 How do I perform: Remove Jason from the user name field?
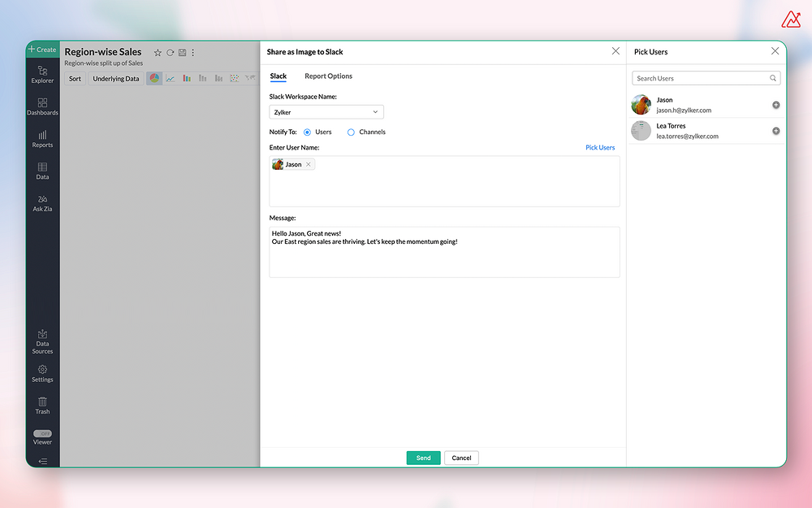pos(308,164)
